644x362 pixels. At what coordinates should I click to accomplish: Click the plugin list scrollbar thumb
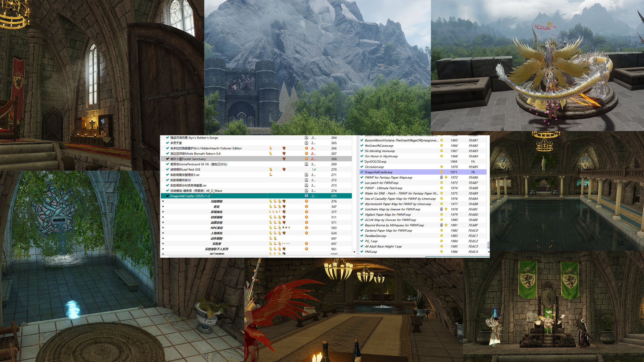(488, 244)
